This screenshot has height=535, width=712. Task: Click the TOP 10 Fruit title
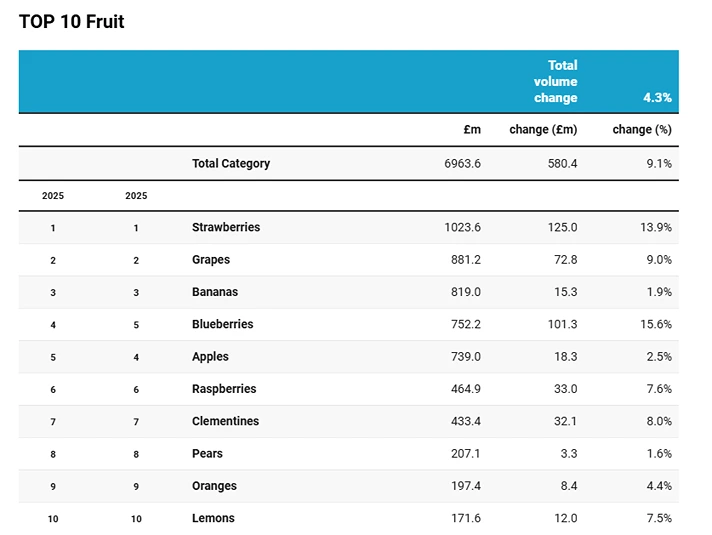[71, 21]
